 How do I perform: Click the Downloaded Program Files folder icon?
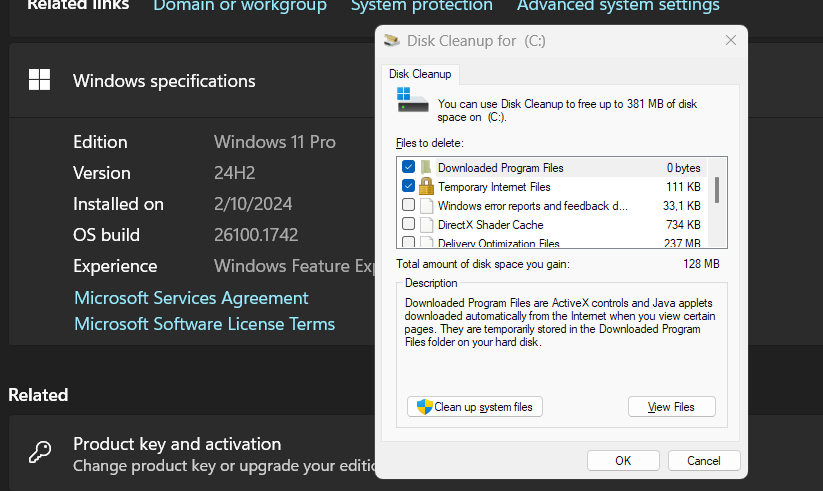426,168
